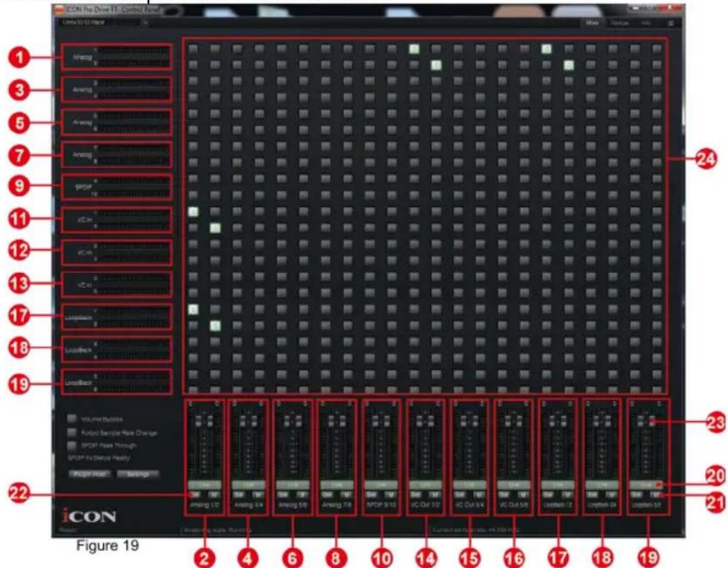
Task: Mute the VC Out 3/4 strip
Action: [479, 494]
